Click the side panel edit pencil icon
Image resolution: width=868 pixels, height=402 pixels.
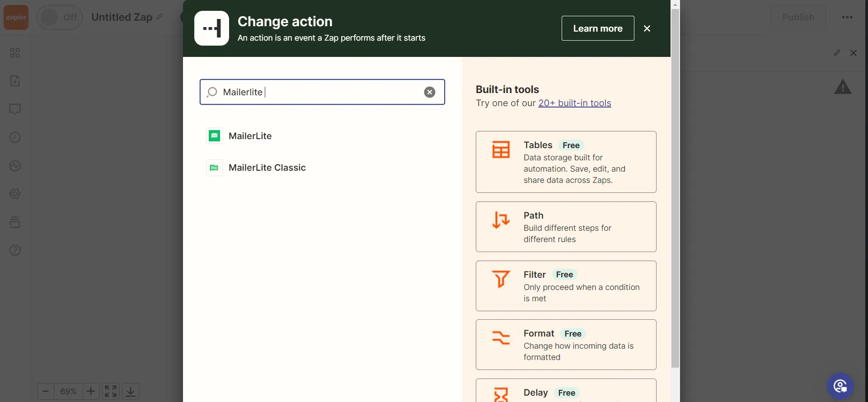point(837,53)
